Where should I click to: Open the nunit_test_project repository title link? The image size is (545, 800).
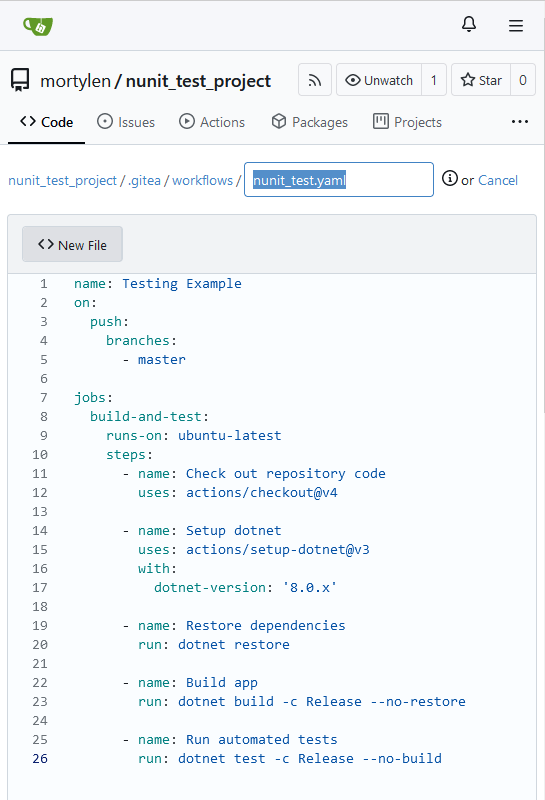pyautogui.click(x=198, y=81)
